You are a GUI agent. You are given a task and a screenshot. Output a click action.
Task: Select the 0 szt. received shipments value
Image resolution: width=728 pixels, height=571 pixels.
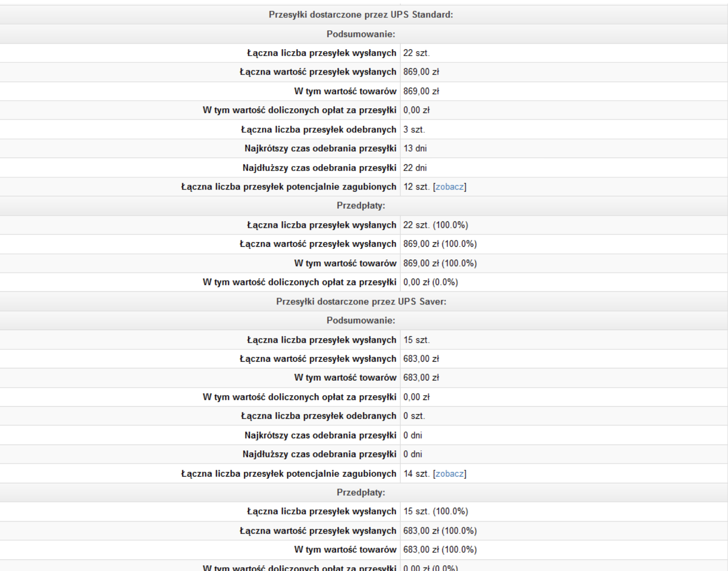pyautogui.click(x=414, y=416)
